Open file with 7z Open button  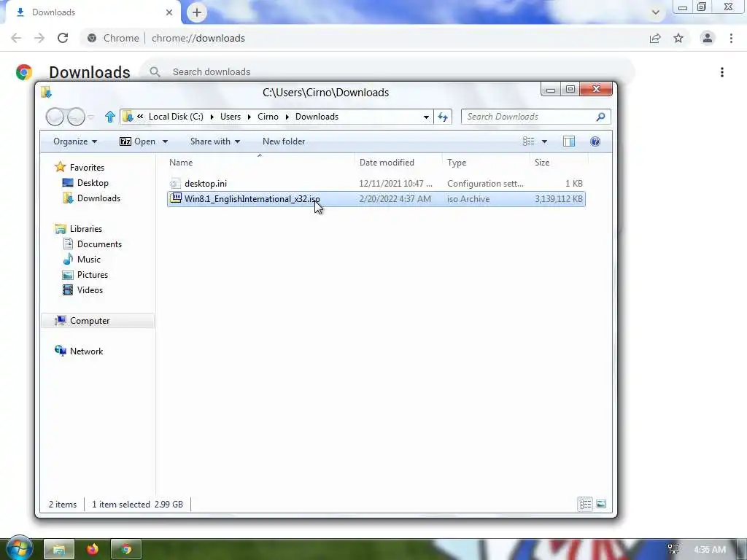pyautogui.click(x=138, y=141)
